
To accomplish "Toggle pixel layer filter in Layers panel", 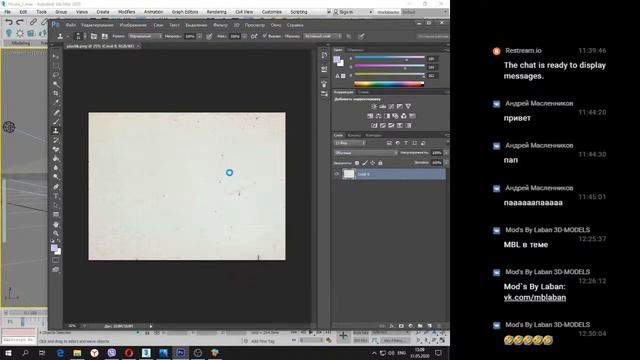I will 389,143.
